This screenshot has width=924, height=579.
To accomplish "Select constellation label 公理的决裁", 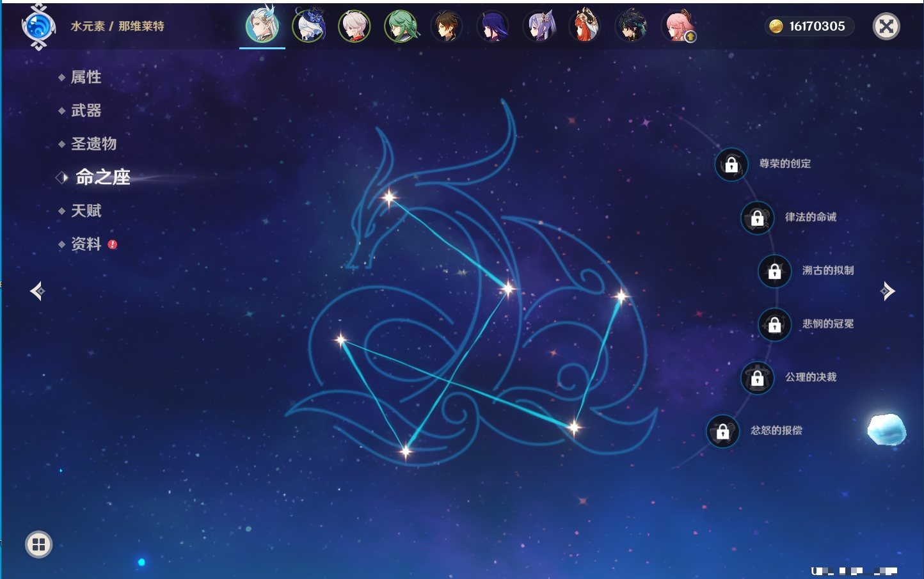I will tap(811, 377).
